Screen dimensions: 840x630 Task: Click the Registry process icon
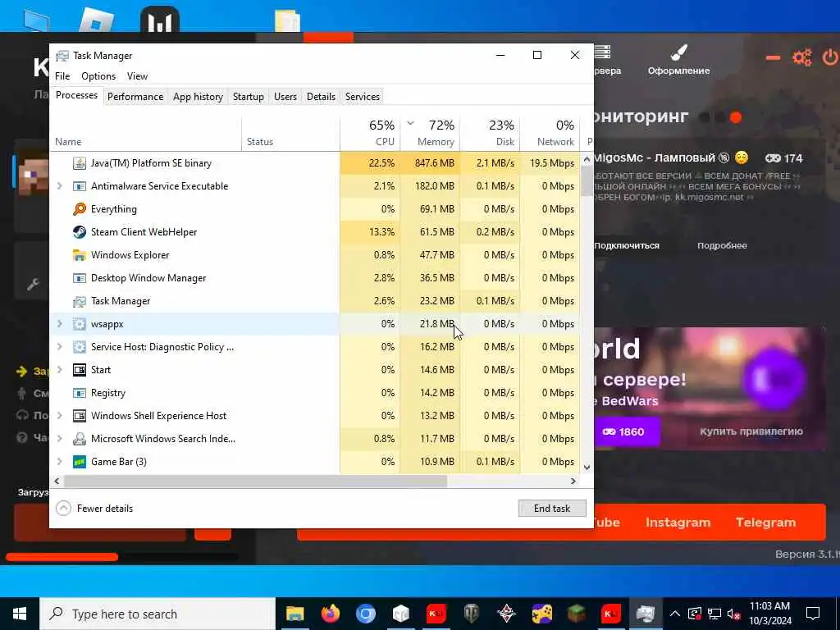coord(80,393)
